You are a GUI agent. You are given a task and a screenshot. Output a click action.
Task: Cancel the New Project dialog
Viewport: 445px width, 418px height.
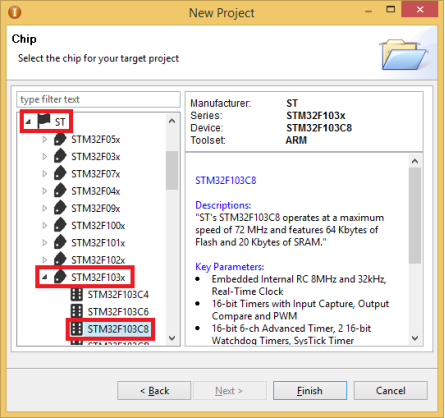391,390
